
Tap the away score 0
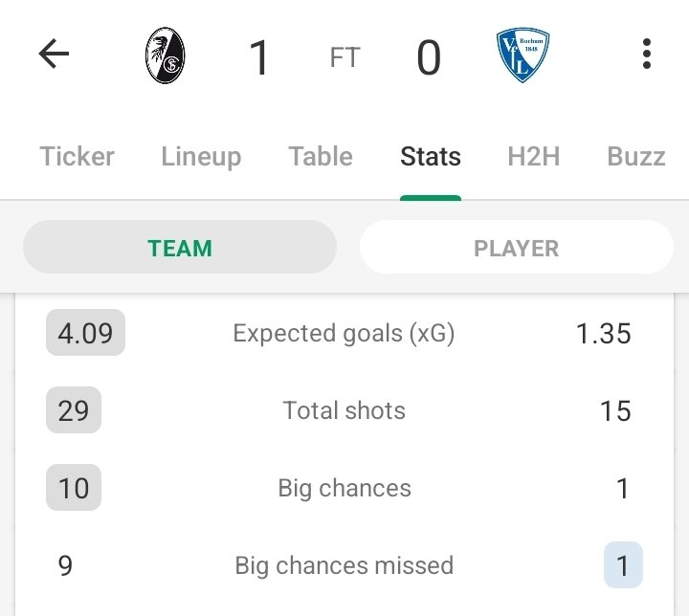click(x=429, y=57)
